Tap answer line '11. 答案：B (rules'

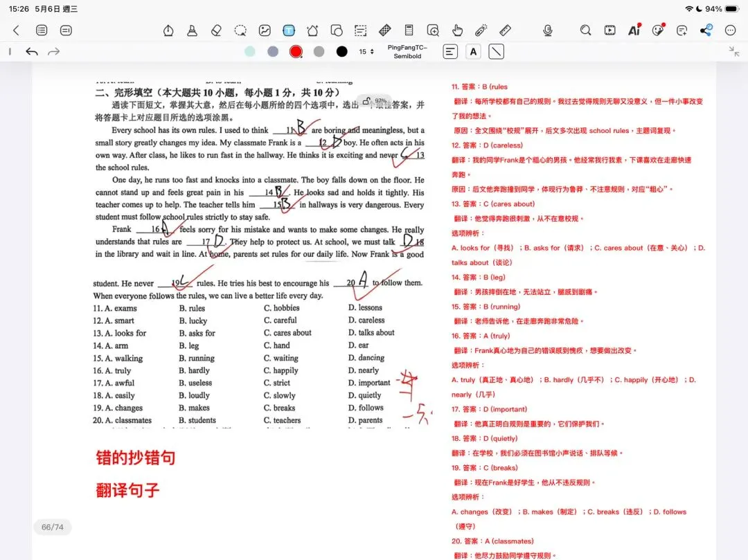[x=479, y=87]
